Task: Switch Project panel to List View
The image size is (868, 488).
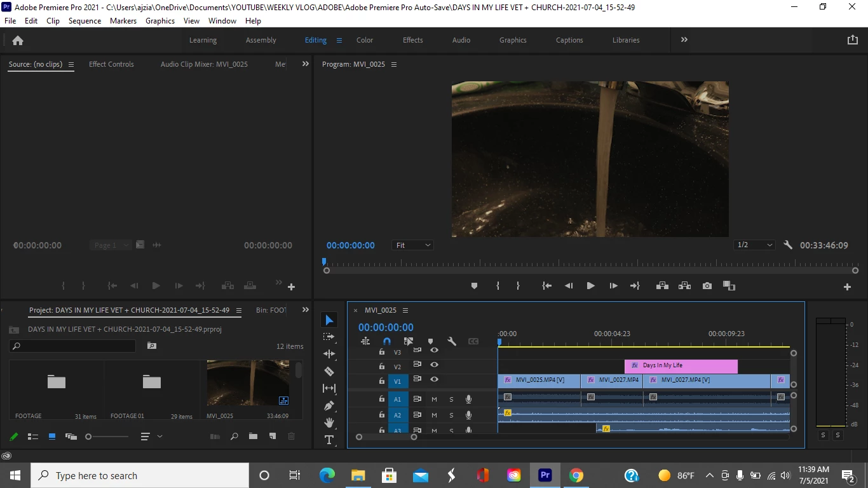Action: tap(33, 437)
